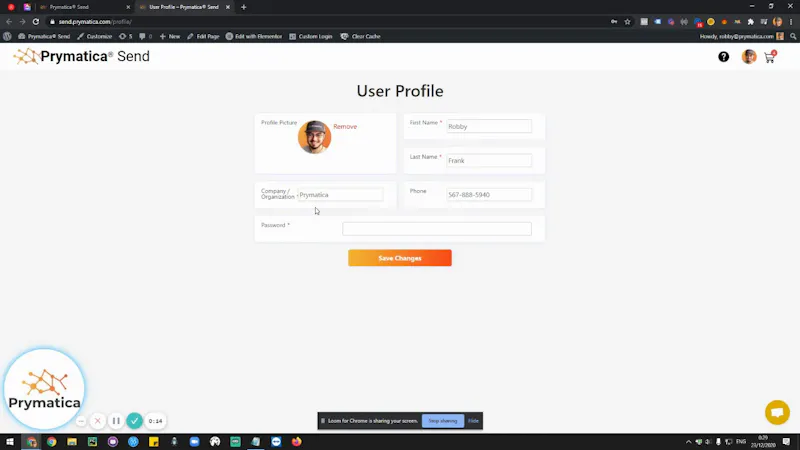The width and height of the screenshot is (800, 450).
Task: Click Stop sharing button
Action: tap(443, 421)
